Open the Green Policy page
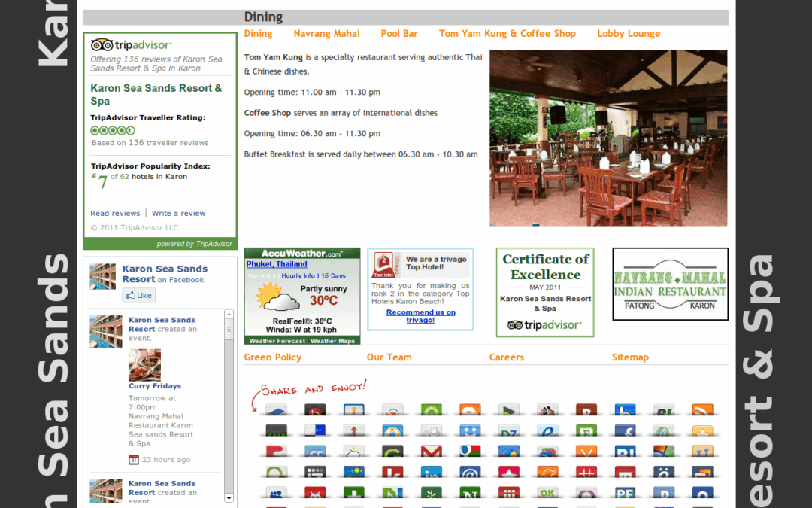Screen dimensions: 812x508 272,357
